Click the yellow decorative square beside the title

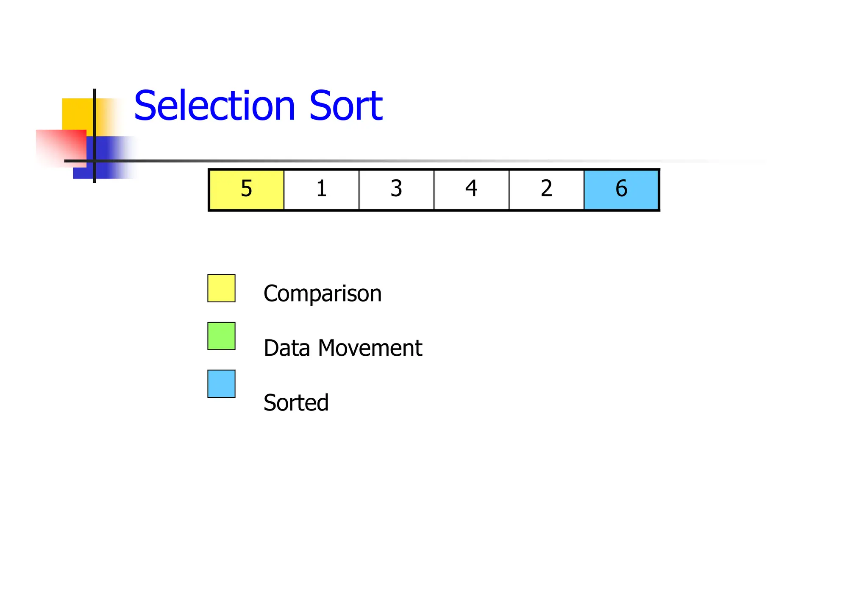pos(77,113)
